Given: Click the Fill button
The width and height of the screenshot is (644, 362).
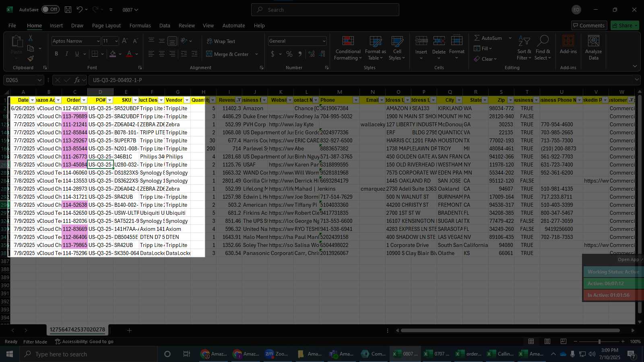Looking at the screenshot, I should coord(483,48).
